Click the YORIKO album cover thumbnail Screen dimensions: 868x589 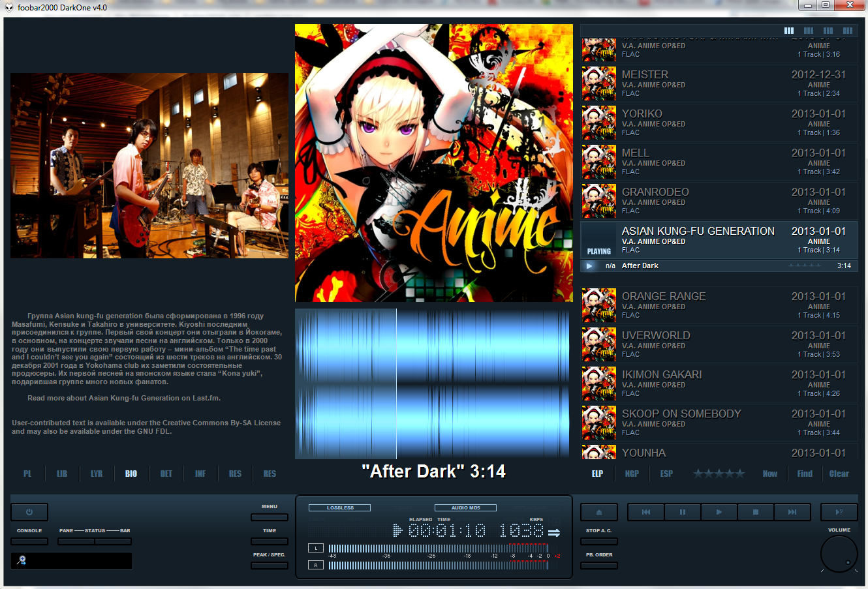click(x=599, y=123)
